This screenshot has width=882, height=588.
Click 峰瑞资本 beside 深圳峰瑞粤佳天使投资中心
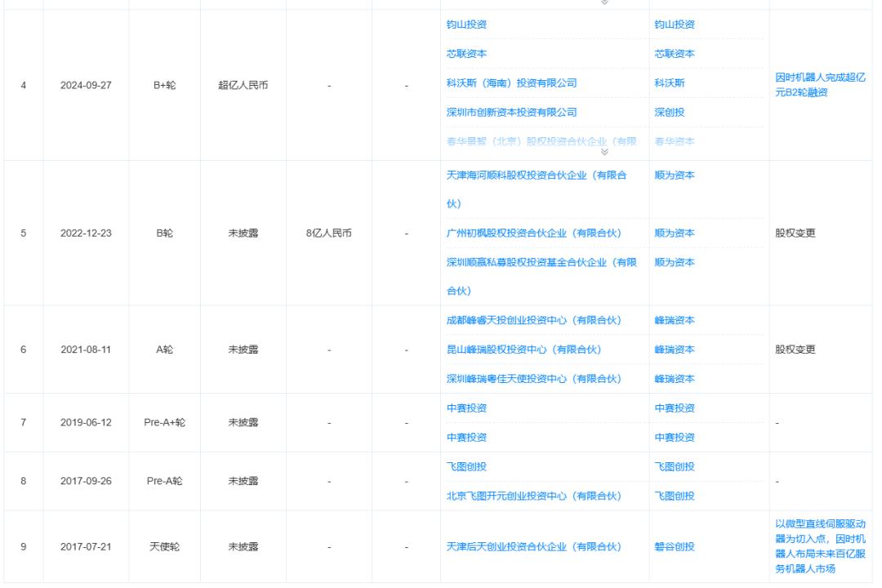(x=675, y=379)
